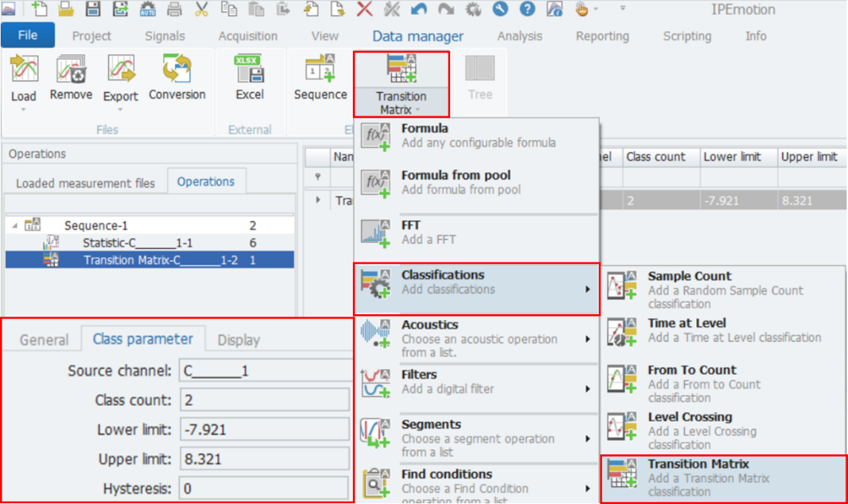Collapse the Sequence-1 tree node
Screen dimensions: 848x504
15,225
